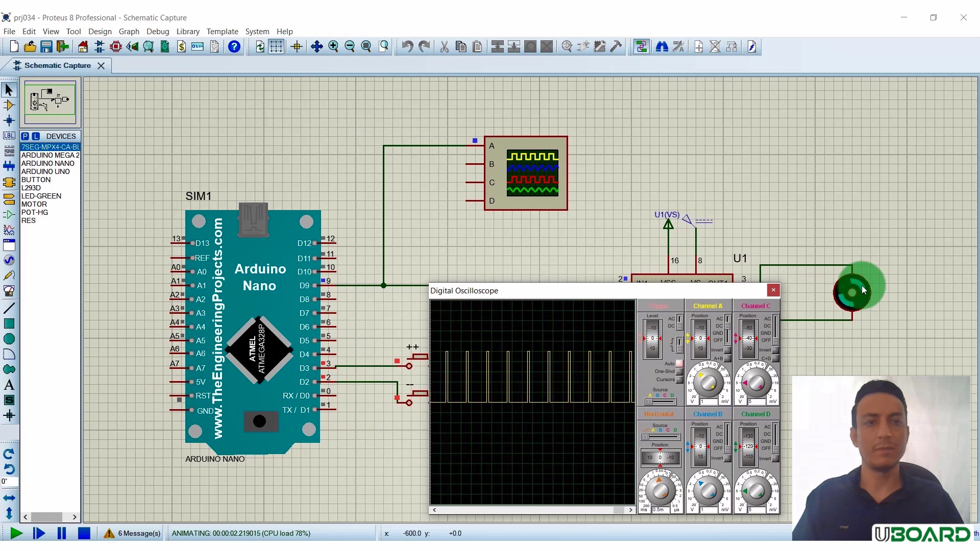Click the devices list right scroll arrow
The width and height of the screenshot is (980, 551).
[x=75, y=517]
